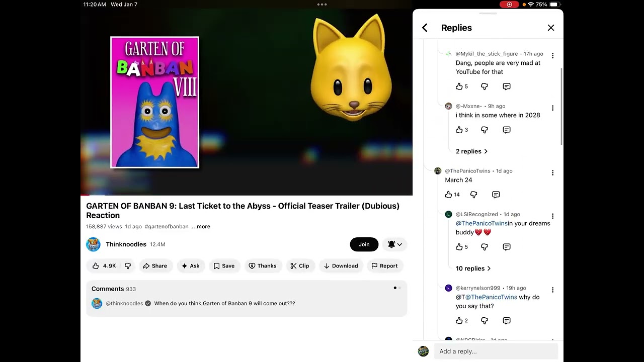
Task: Like the 'March 24' comment
Action: point(448,195)
